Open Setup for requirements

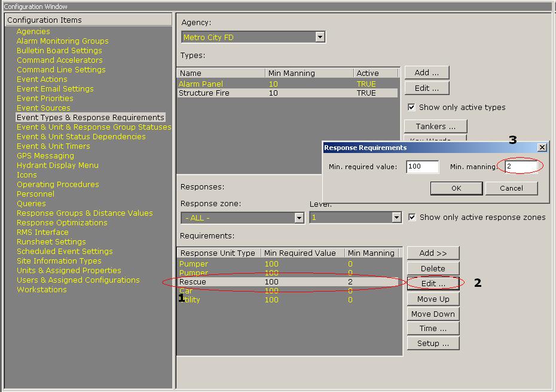coord(433,344)
